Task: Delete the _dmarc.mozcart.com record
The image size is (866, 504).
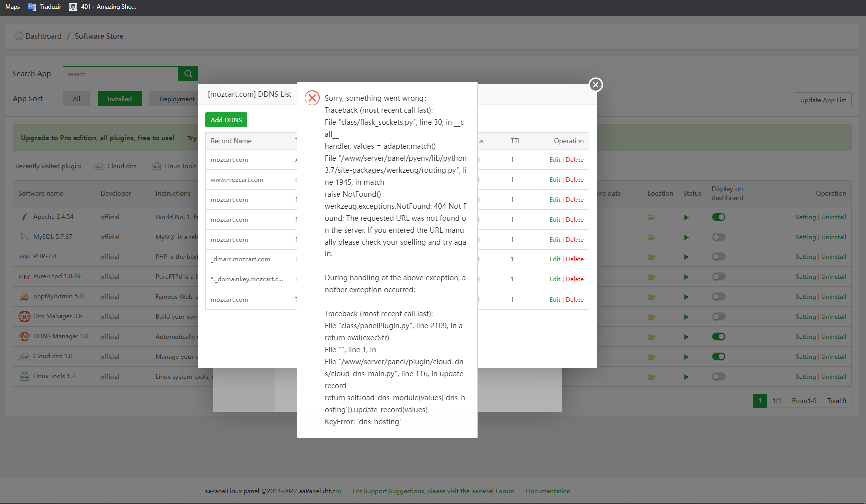Action: pyautogui.click(x=575, y=259)
